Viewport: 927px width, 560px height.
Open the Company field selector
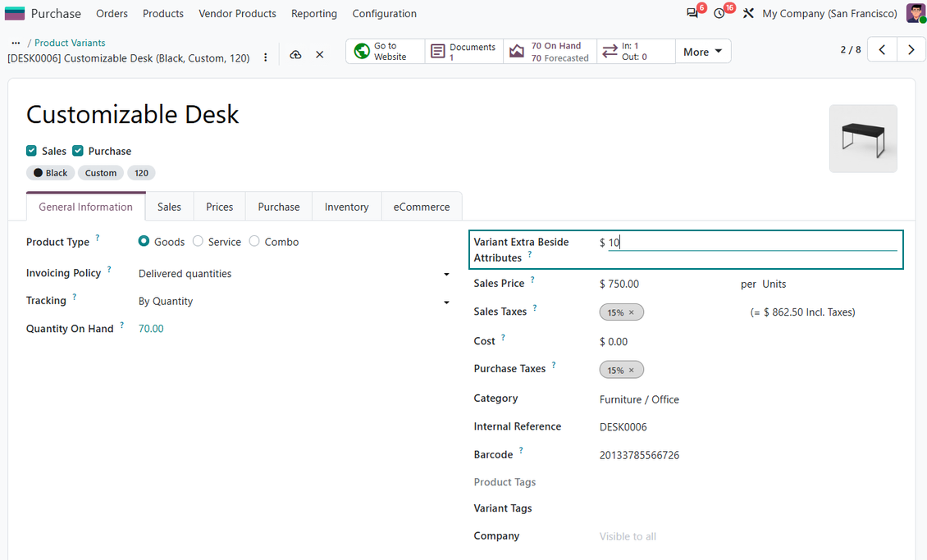(x=748, y=536)
